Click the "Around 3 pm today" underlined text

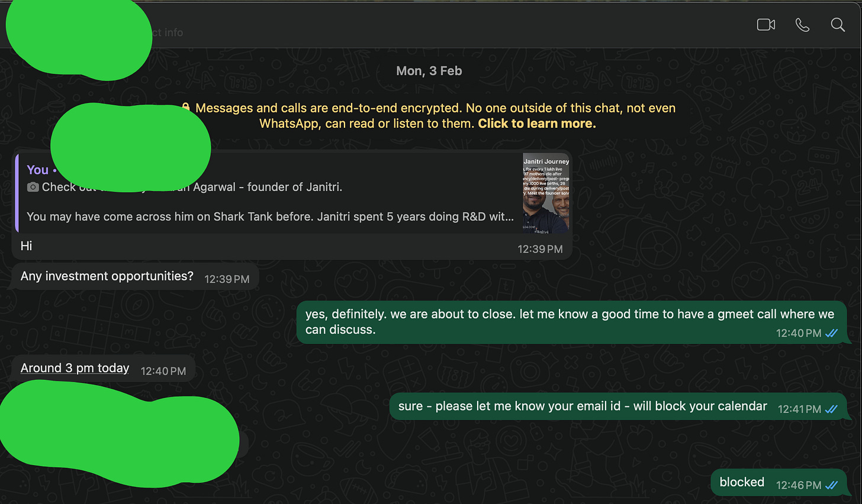pos(75,368)
